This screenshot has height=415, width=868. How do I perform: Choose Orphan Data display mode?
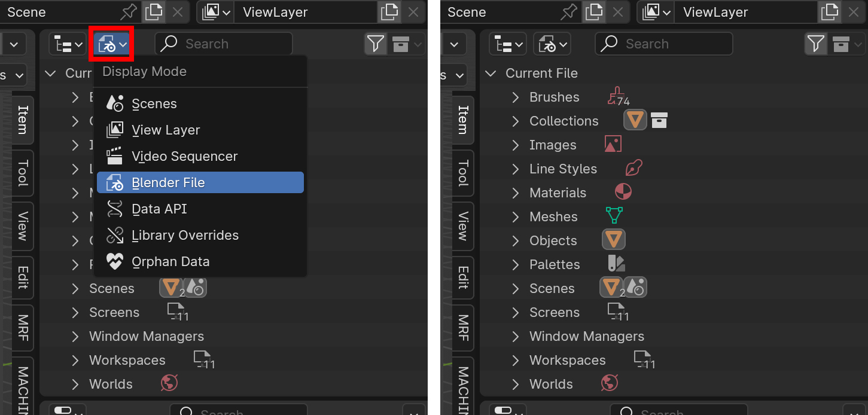click(x=200, y=261)
